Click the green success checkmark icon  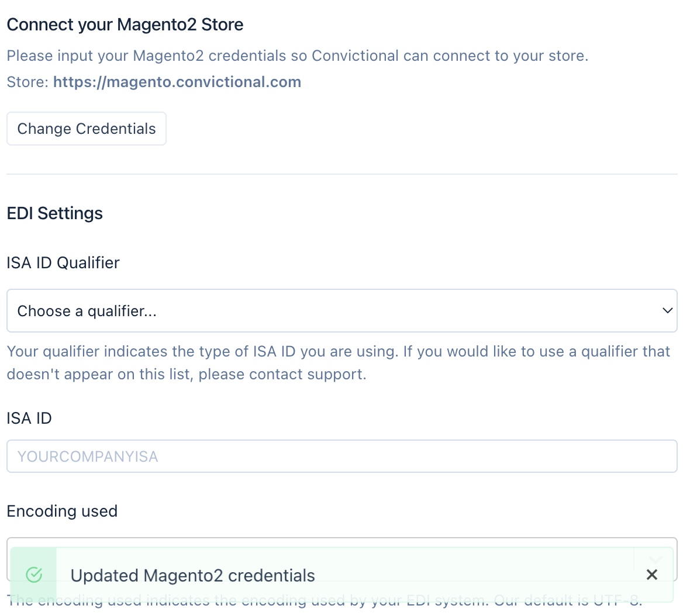pos(34,575)
